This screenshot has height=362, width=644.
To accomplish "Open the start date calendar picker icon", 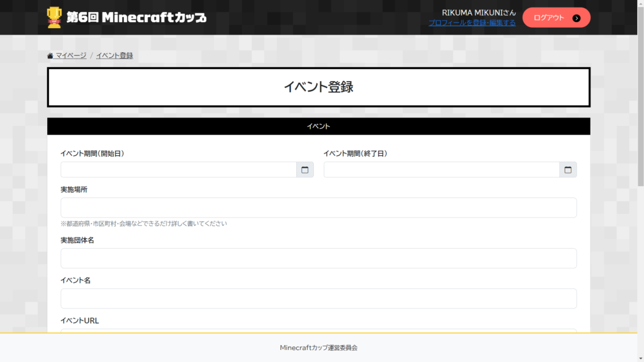I will (305, 170).
